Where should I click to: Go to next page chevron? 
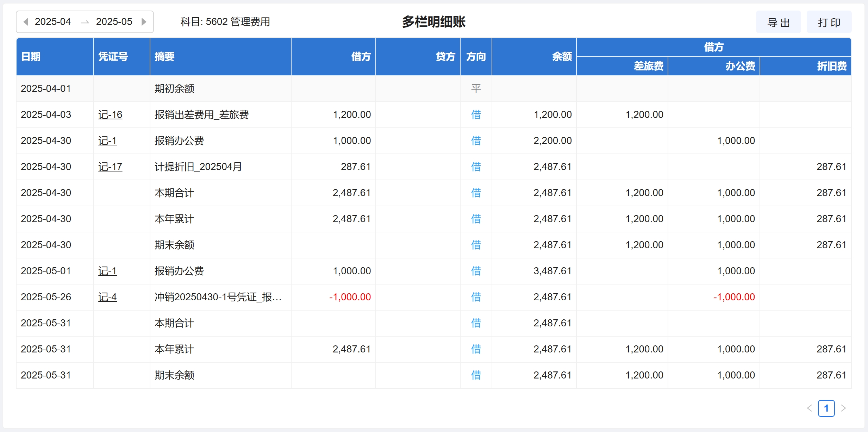843,408
